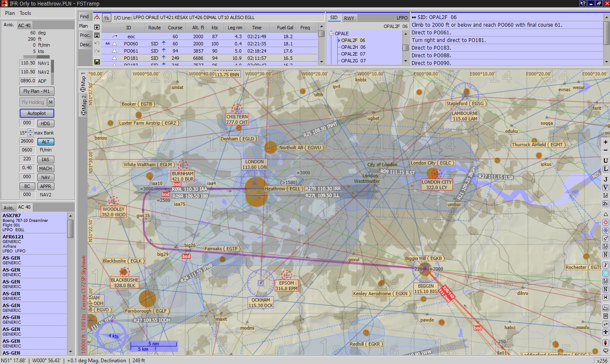Click the red marker pin icon in map toolbar
Image resolution: width=610 pixels, height=364 pixels.
pyautogui.click(x=606, y=343)
